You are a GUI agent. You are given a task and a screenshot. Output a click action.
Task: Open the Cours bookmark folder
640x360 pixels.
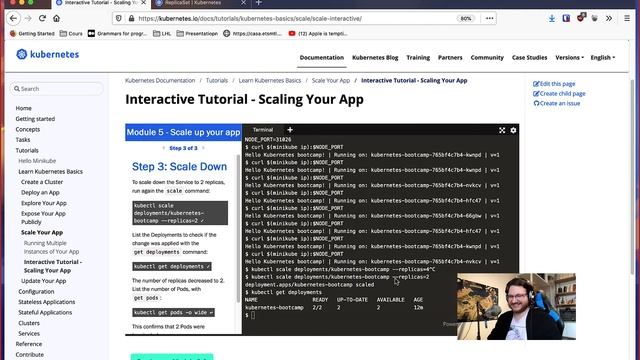tap(71, 33)
